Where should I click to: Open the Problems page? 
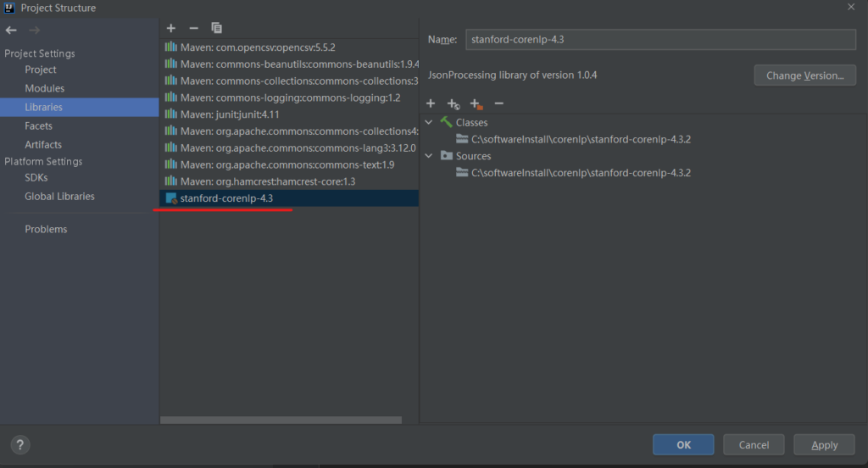[46, 229]
